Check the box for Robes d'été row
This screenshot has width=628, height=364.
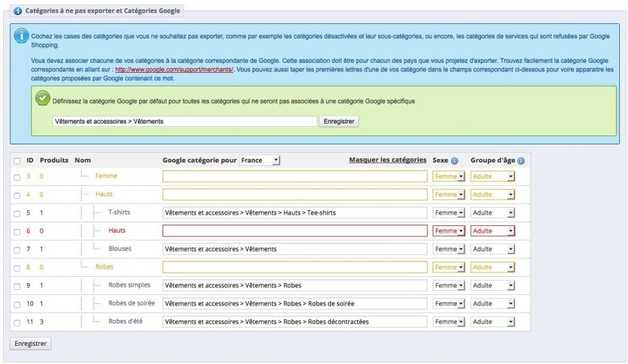(17, 323)
